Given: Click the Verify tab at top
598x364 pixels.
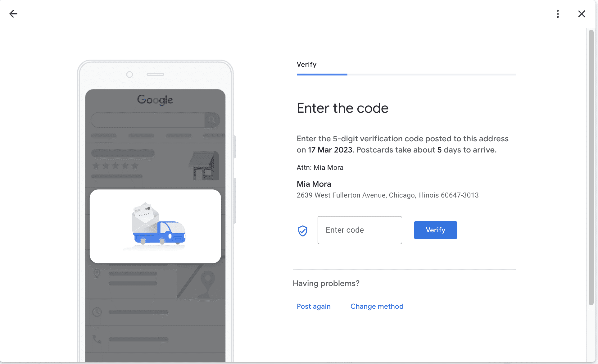Looking at the screenshot, I should click(x=307, y=65).
